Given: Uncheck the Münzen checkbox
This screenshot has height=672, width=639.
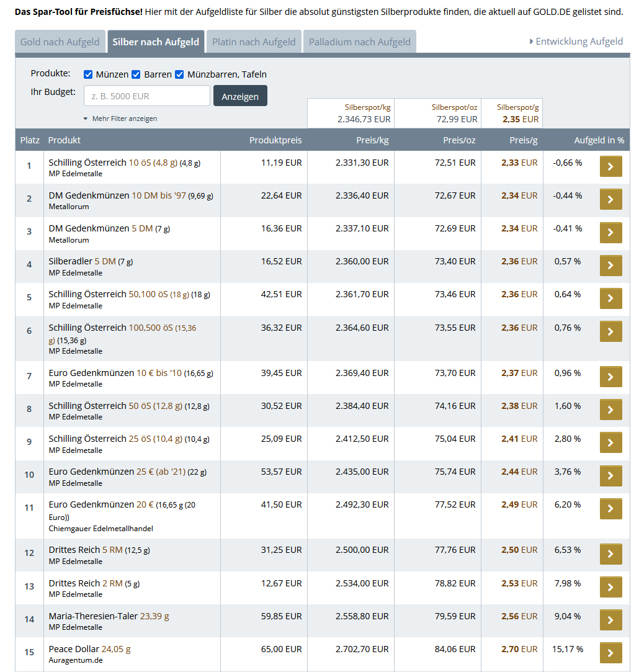Looking at the screenshot, I should [88, 74].
